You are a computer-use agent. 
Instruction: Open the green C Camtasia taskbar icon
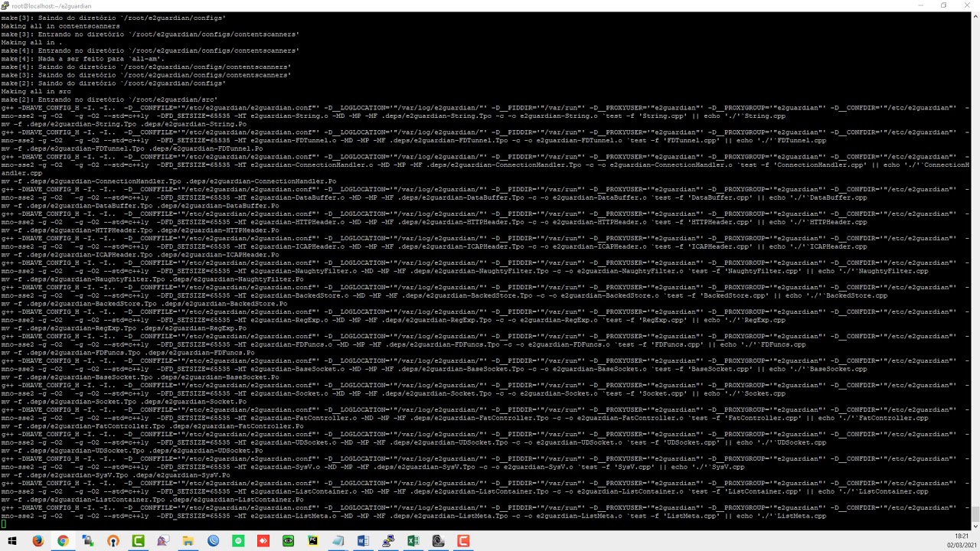pos(138,541)
